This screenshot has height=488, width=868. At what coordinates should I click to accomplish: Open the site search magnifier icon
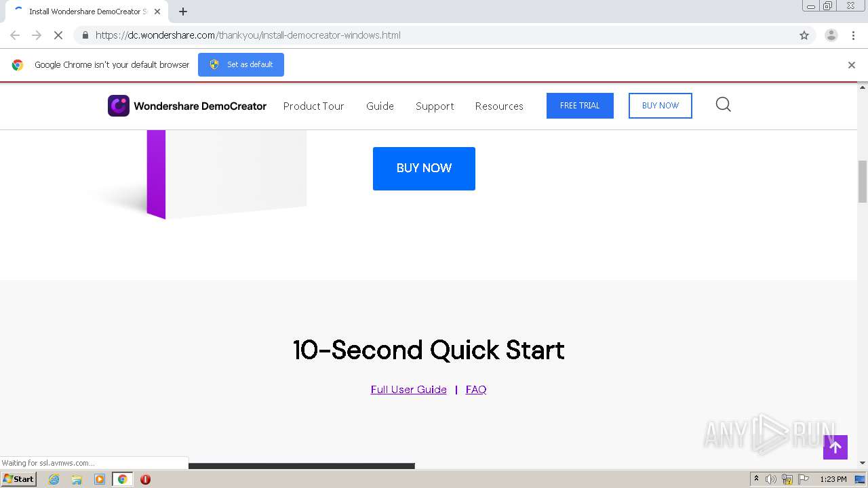coord(723,104)
